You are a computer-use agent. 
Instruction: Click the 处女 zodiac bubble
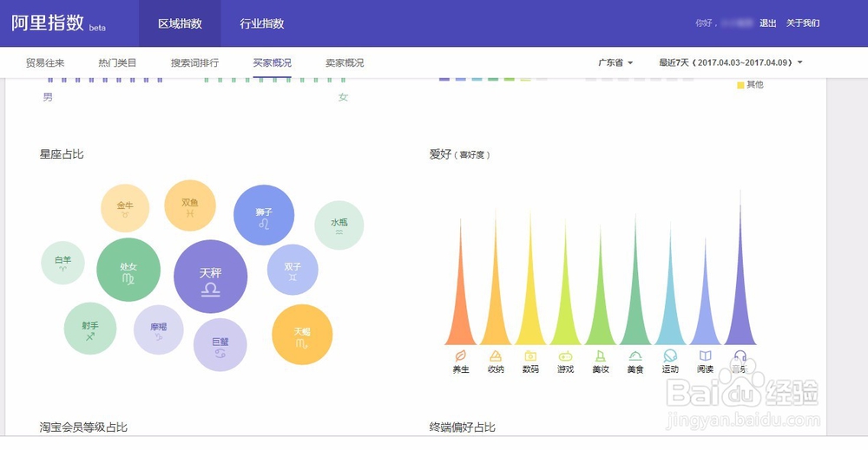[x=128, y=270]
